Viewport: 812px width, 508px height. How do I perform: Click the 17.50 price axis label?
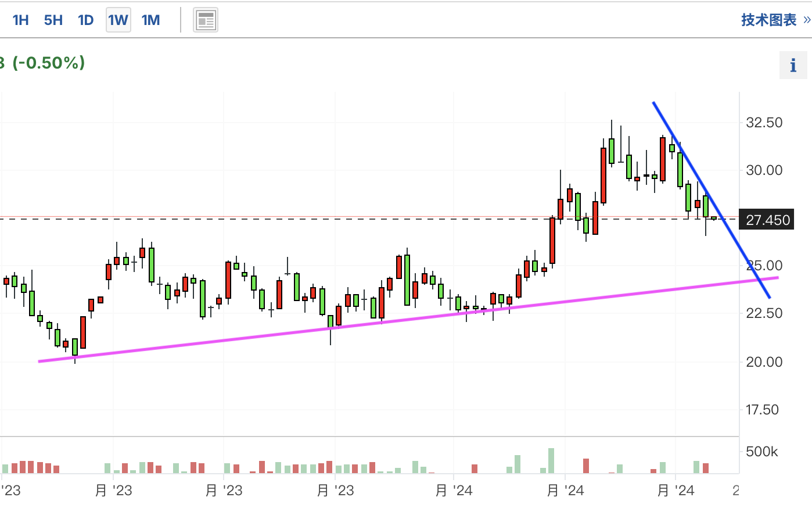[762, 409]
